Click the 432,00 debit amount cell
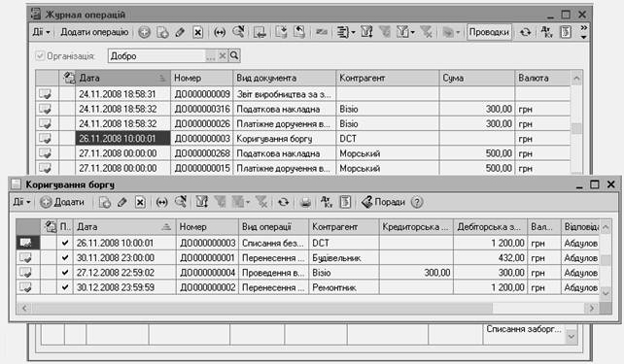 490,257
